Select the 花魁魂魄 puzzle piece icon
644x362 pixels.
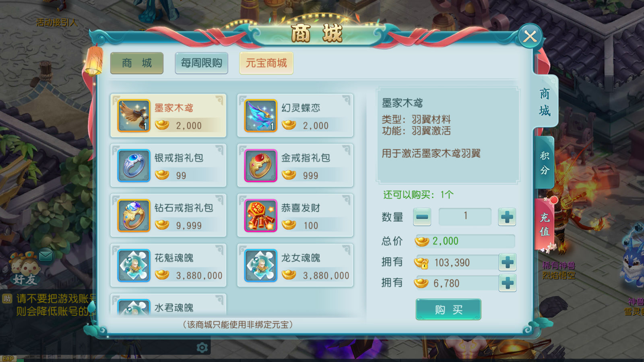click(x=134, y=265)
